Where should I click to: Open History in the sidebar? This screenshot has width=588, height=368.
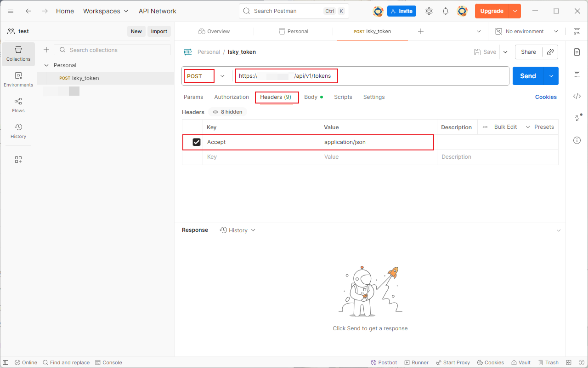coord(18,131)
